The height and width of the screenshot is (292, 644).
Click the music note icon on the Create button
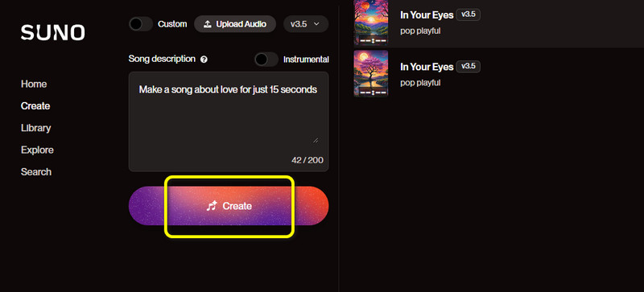coord(212,206)
